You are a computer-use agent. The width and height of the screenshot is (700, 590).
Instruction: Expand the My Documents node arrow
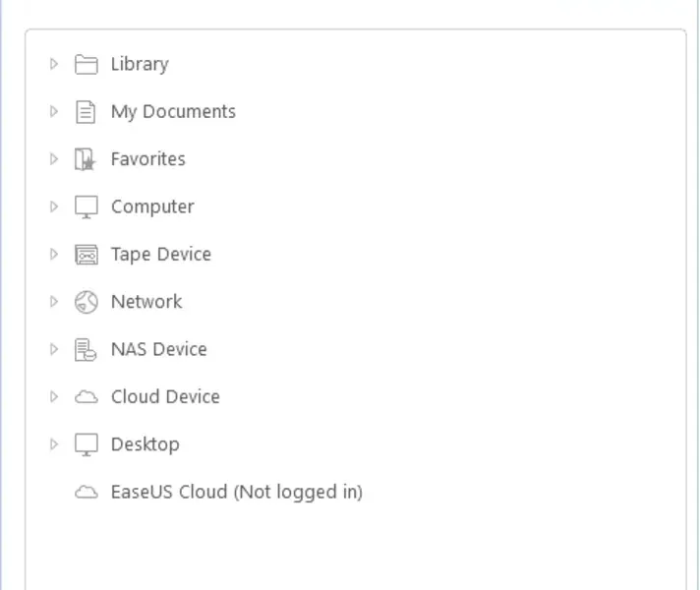pos(54,112)
